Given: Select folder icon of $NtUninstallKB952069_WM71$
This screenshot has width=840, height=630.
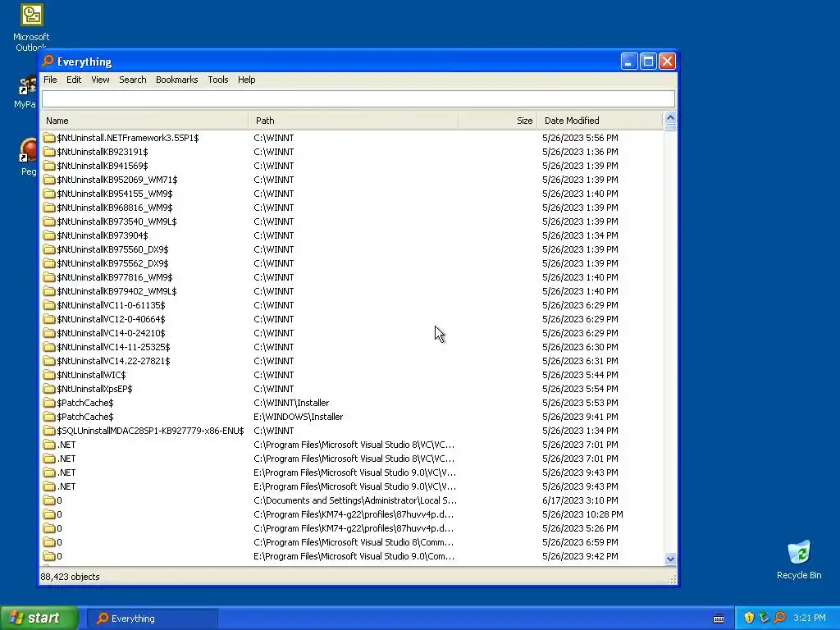Looking at the screenshot, I should [49, 180].
